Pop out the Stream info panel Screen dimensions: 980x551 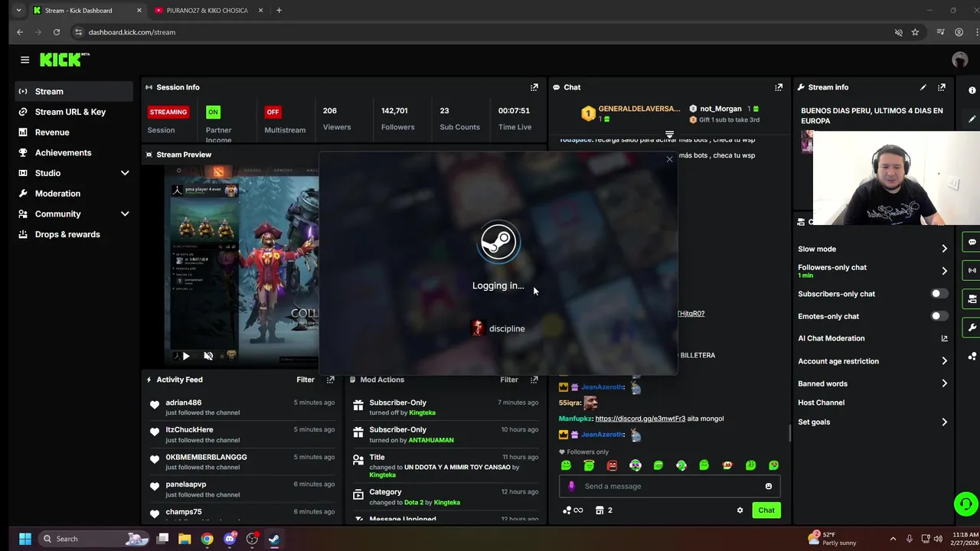[x=942, y=87]
